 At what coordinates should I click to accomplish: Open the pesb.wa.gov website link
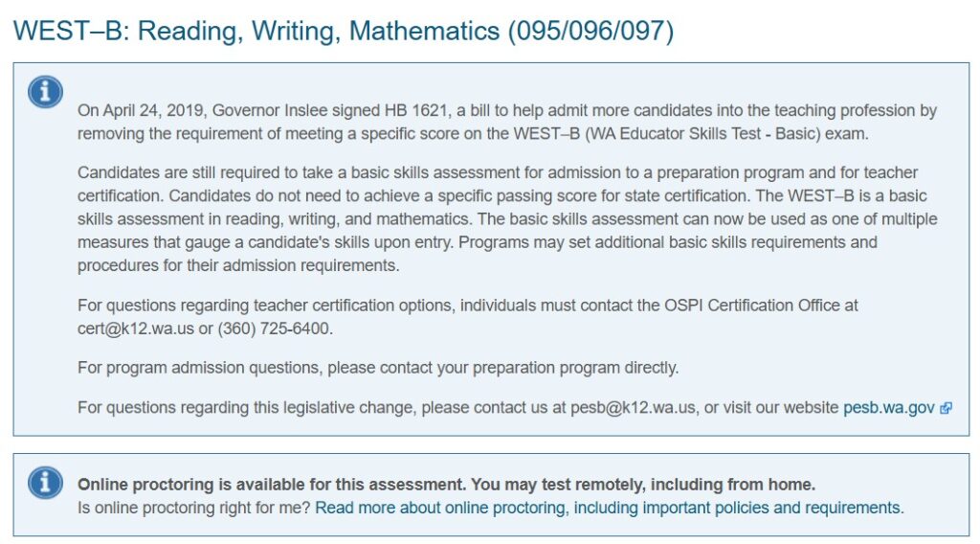pos(889,408)
